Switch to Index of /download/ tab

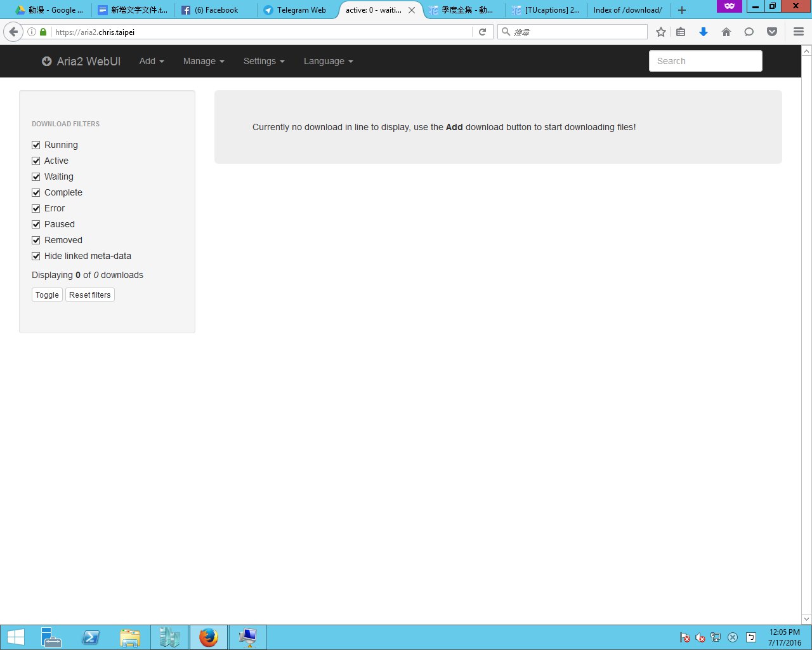tap(627, 10)
